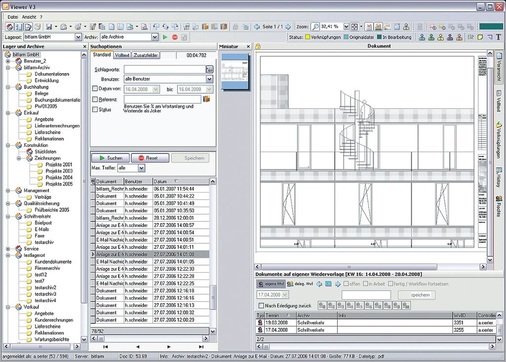Click the first numbered stamp button in Wiedervorlage panel
Viewport: 506px width, 362px height.
click(x=322, y=305)
